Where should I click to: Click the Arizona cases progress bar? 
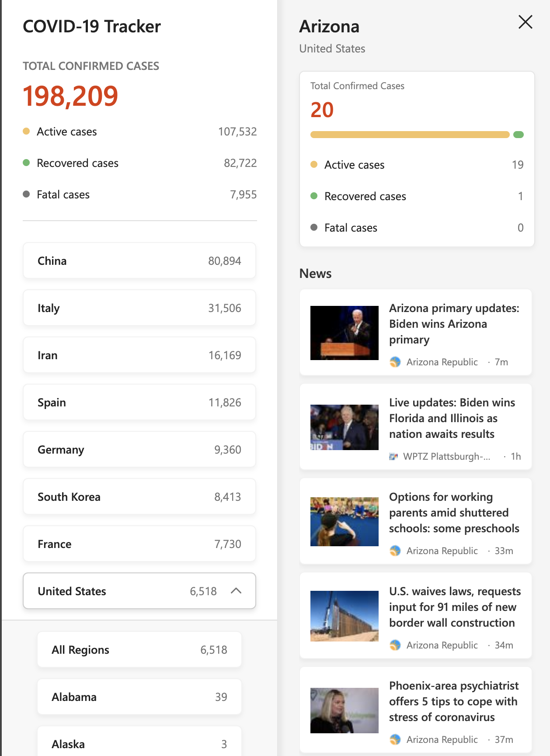417,135
